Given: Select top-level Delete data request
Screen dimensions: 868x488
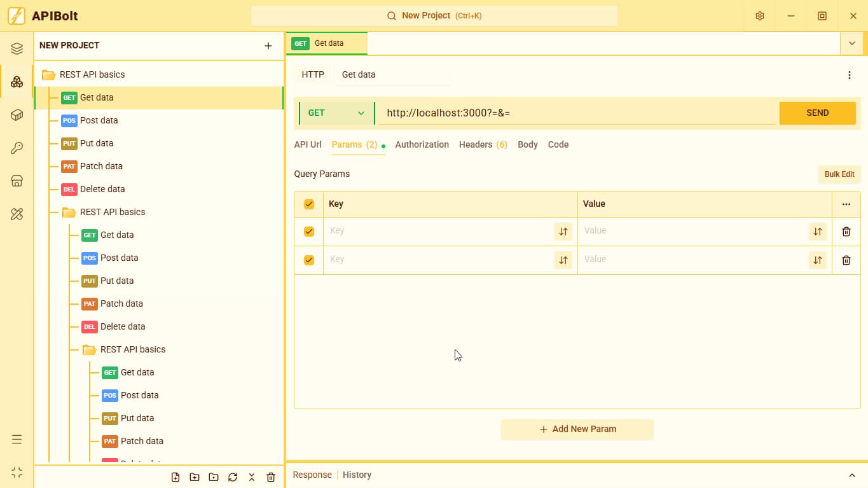Looking at the screenshot, I should coord(159,189).
